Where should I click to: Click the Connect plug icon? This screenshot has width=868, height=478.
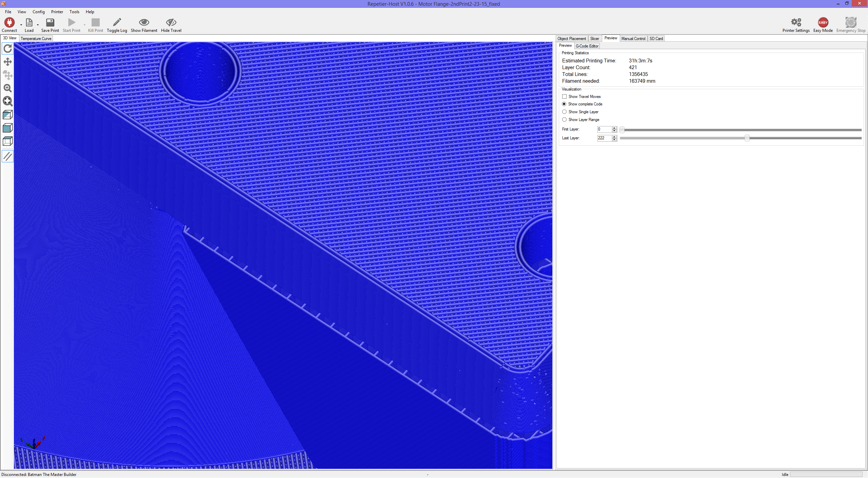point(9,23)
